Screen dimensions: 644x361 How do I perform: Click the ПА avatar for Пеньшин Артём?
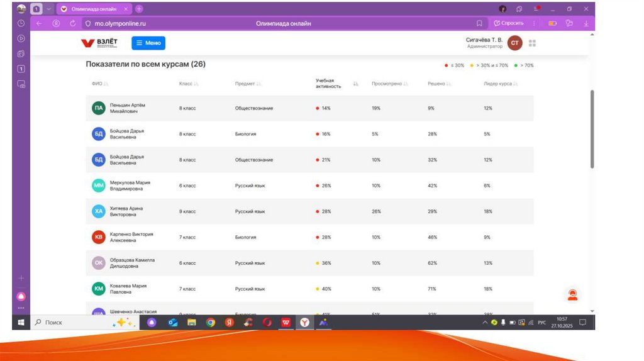pyautogui.click(x=98, y=108)
